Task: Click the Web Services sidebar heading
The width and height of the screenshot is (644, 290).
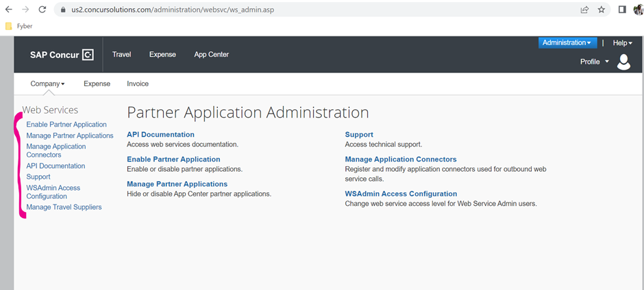Action: pyautogui.click(x=50, y=110)
